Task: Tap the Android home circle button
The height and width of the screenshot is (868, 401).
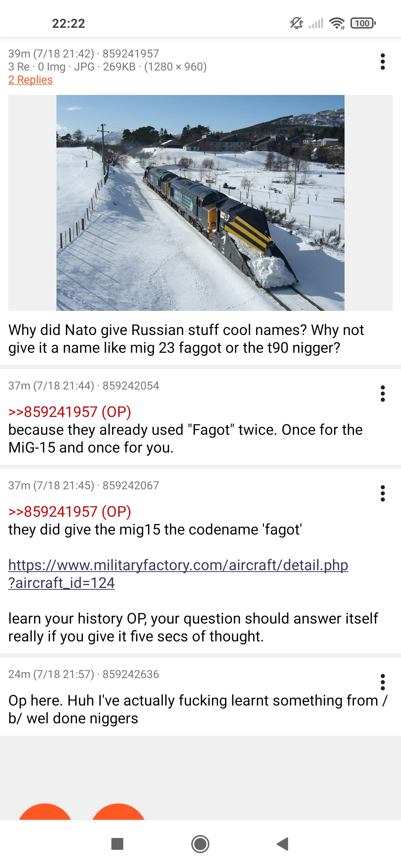Action: coord(200,844)
